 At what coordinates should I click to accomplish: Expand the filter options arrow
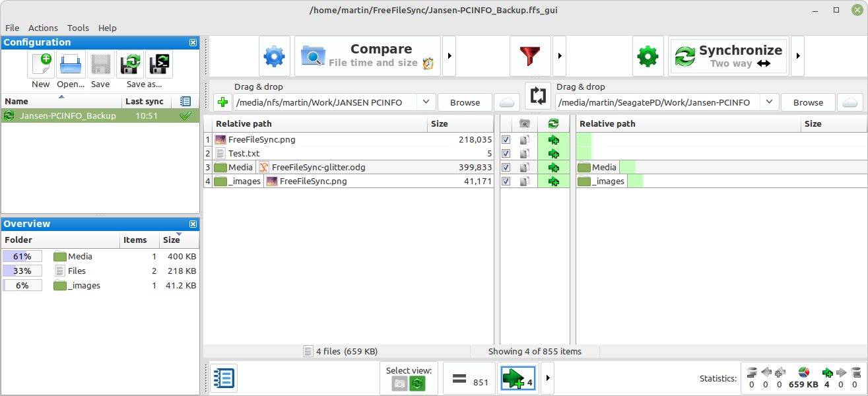[559, 56]
